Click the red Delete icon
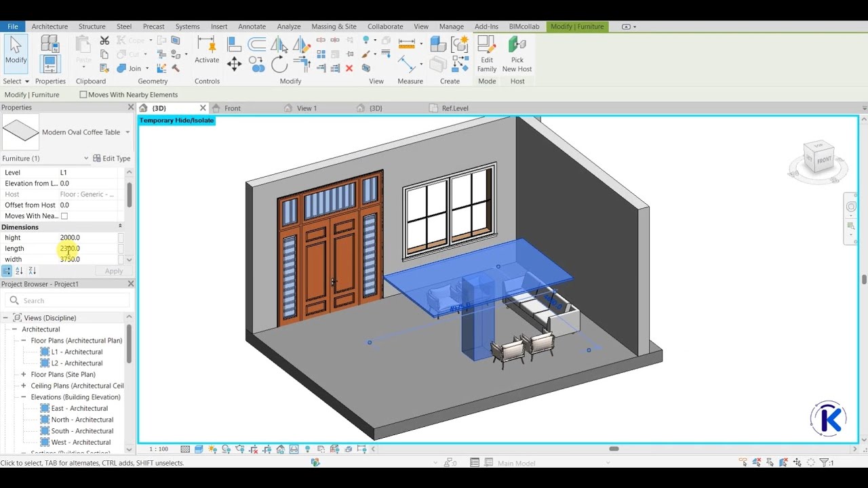Viewport: 868px width, 488px height. click(x=349, y=68)
